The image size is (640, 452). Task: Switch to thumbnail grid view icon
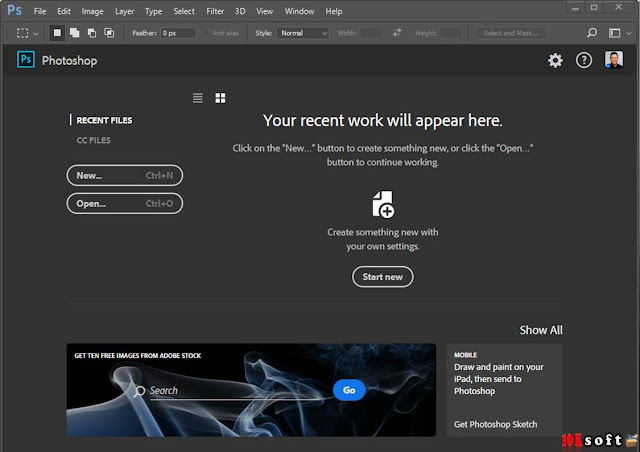(x=220, y=98)
